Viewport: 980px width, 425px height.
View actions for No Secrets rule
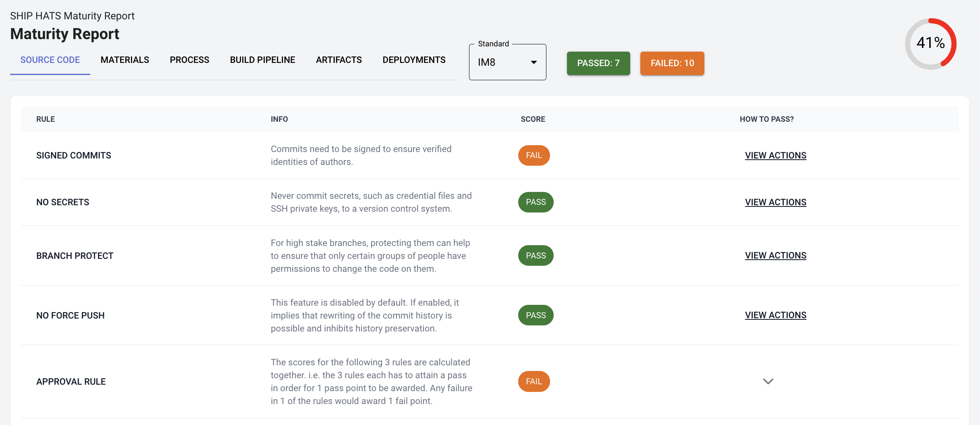coord(775,202)
